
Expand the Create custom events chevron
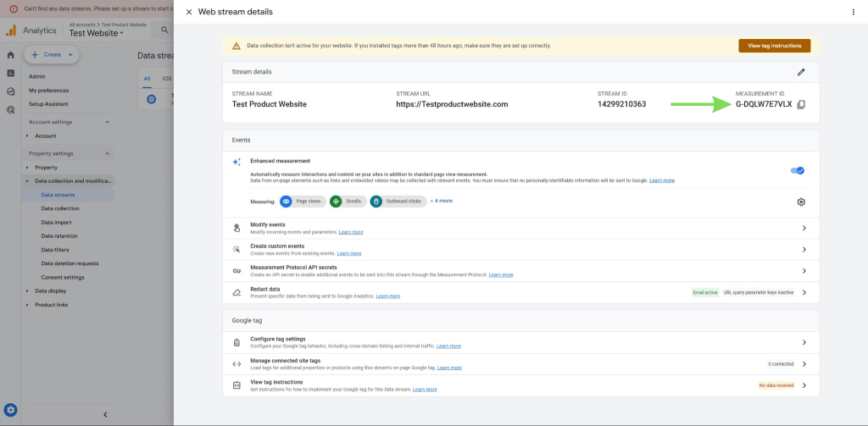804,250
